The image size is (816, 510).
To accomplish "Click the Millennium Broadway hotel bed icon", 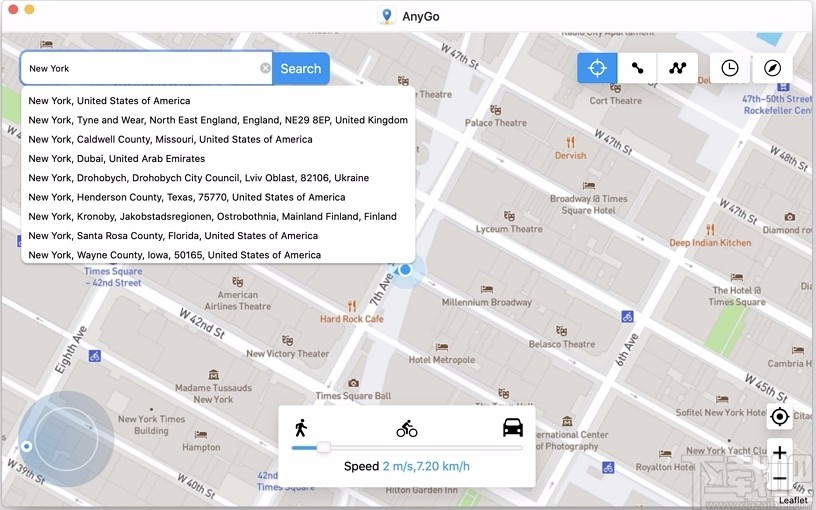I will click(487, 289).
